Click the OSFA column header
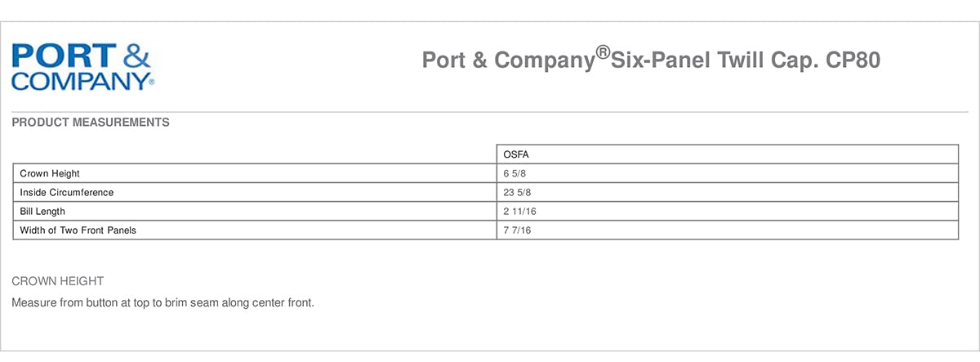Screen dimensions: 980x362 pyautogui.click(x=514, y=154)
